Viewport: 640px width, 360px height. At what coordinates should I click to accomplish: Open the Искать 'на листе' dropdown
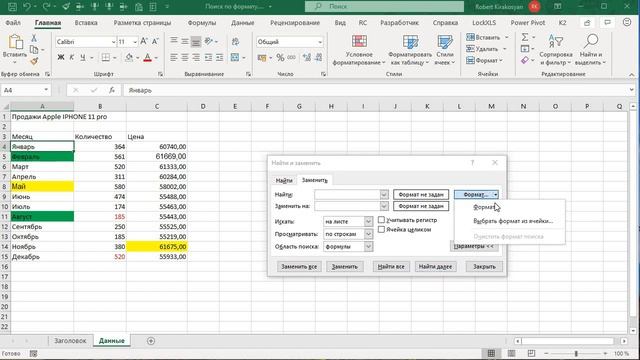tap(368, 221)
